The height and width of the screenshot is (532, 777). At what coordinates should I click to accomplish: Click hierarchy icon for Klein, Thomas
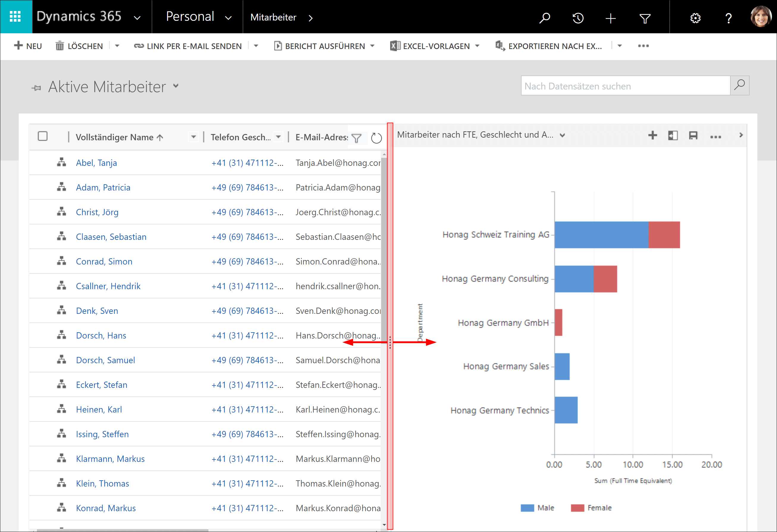pos(62,483)
